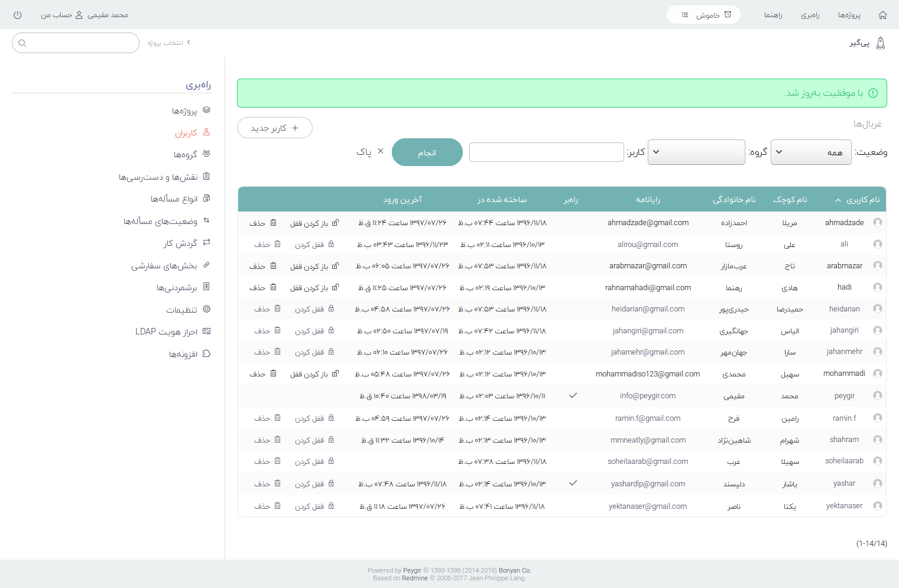Click حذف delete link in hadi row
Screen dimensions: 899x588
pos(258,288)
